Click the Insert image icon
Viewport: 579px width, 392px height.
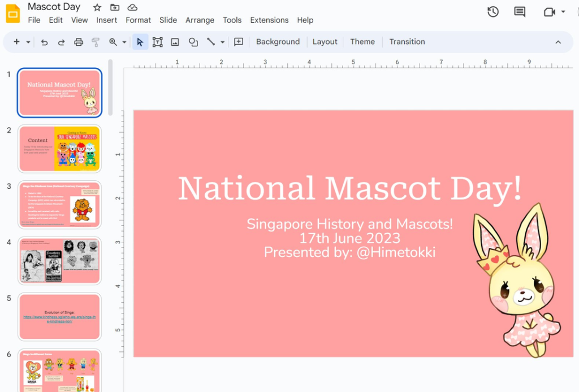click(x=175, y=42)
